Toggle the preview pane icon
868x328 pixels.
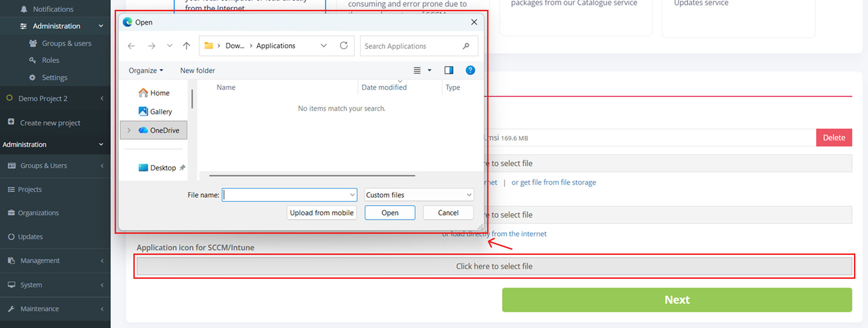point(448,70)
